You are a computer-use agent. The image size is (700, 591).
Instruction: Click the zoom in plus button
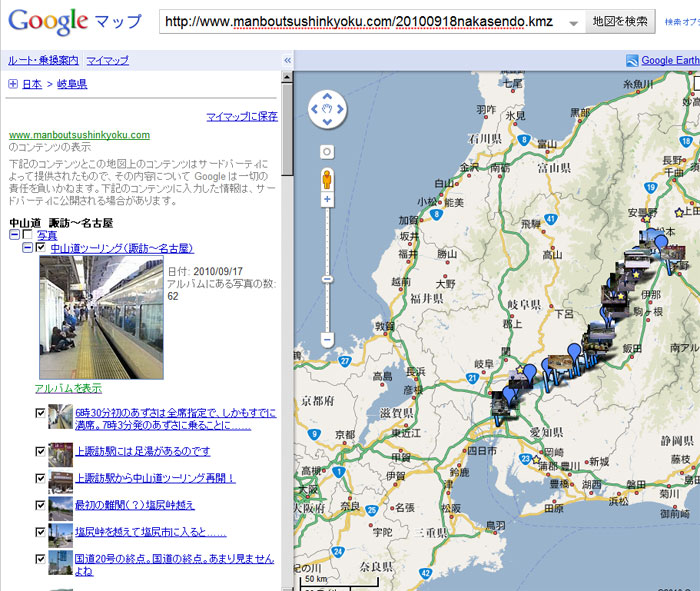pos(326,200)
